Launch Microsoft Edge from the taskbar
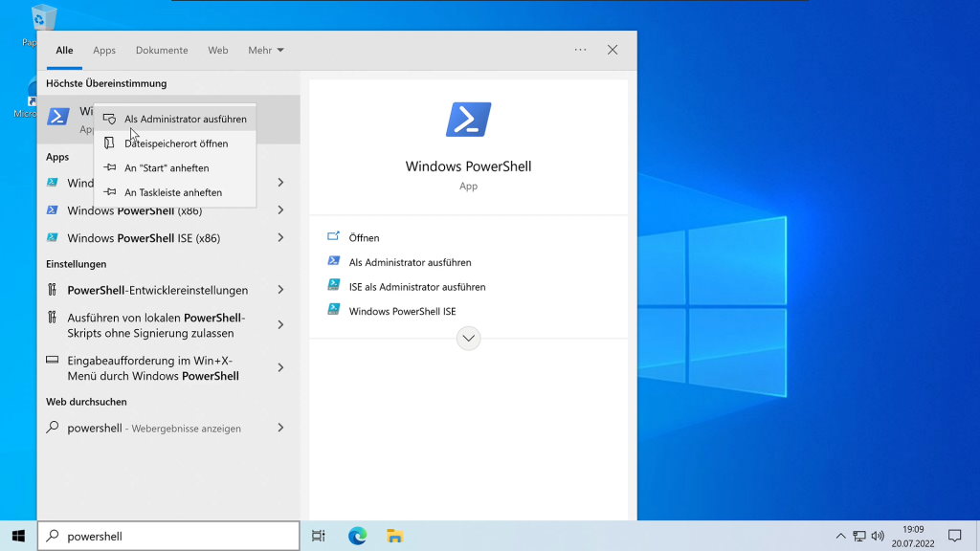 tap(358, 536)
